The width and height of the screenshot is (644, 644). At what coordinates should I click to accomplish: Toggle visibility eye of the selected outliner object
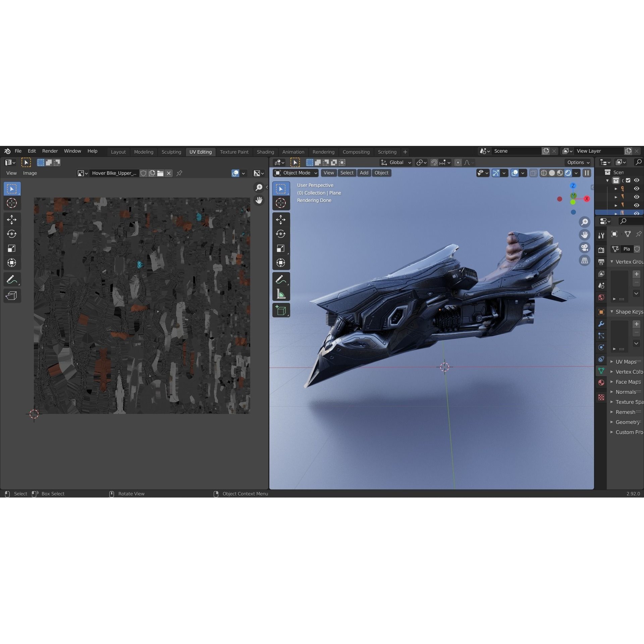point(637,213)
